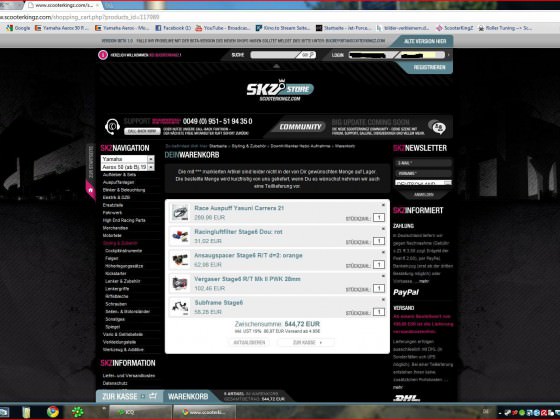Edit quantity for Subframe Stage6
Viewport: 560px width, 420px height.
[379, 312]
